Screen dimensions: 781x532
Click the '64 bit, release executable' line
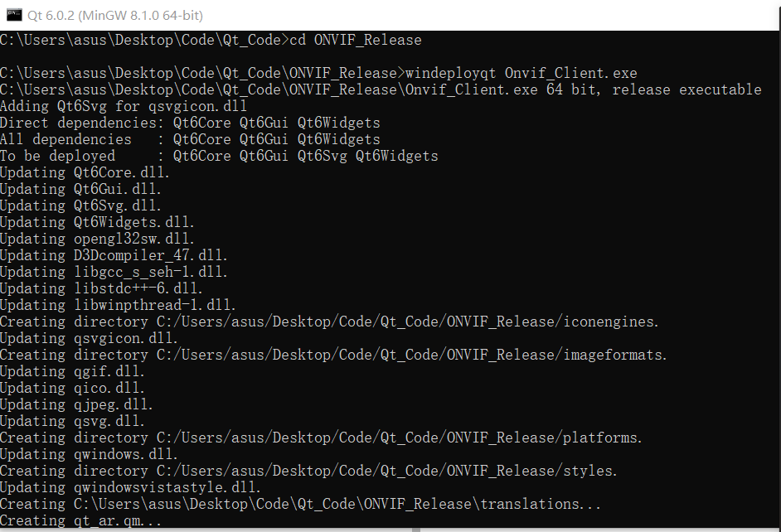pyautogui.click(x=381, y=89)
